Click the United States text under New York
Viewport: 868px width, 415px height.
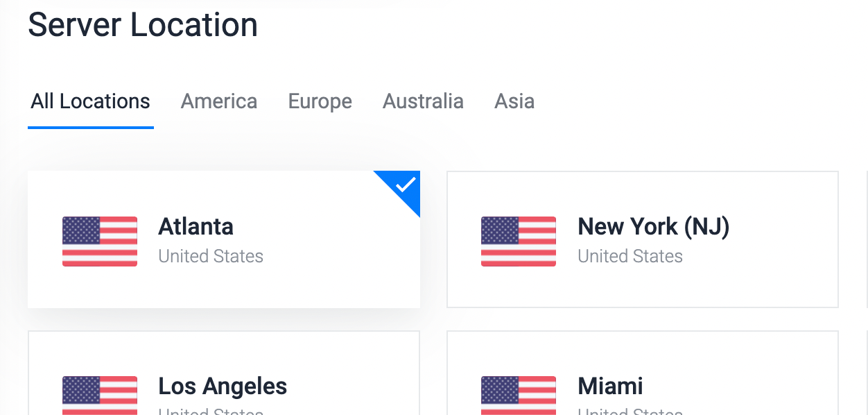coord(630,256)
